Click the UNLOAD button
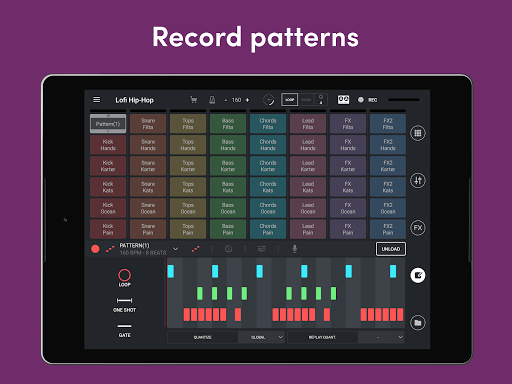The image size is (512, 384). 391,249
